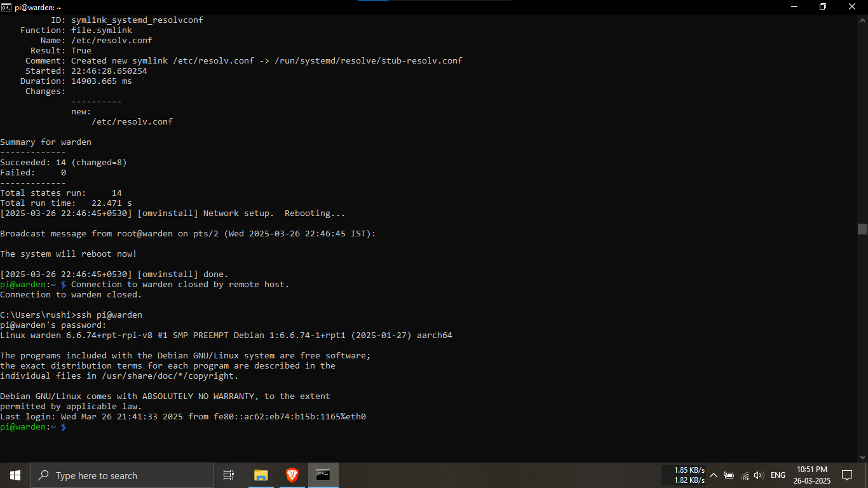Screen dimensions: 868x488
Task: Expand the hidden system tray icons chevron
Action: pos(714,475)
